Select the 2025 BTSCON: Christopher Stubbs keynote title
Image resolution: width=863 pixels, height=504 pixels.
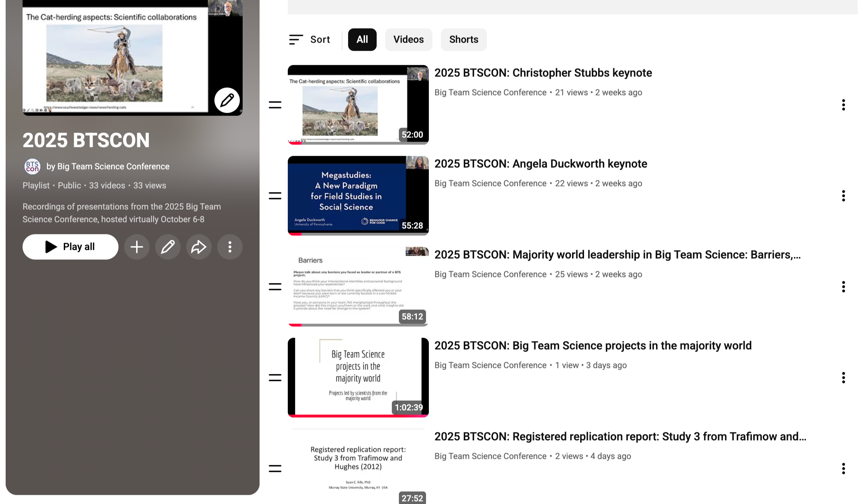click(543, 73)
